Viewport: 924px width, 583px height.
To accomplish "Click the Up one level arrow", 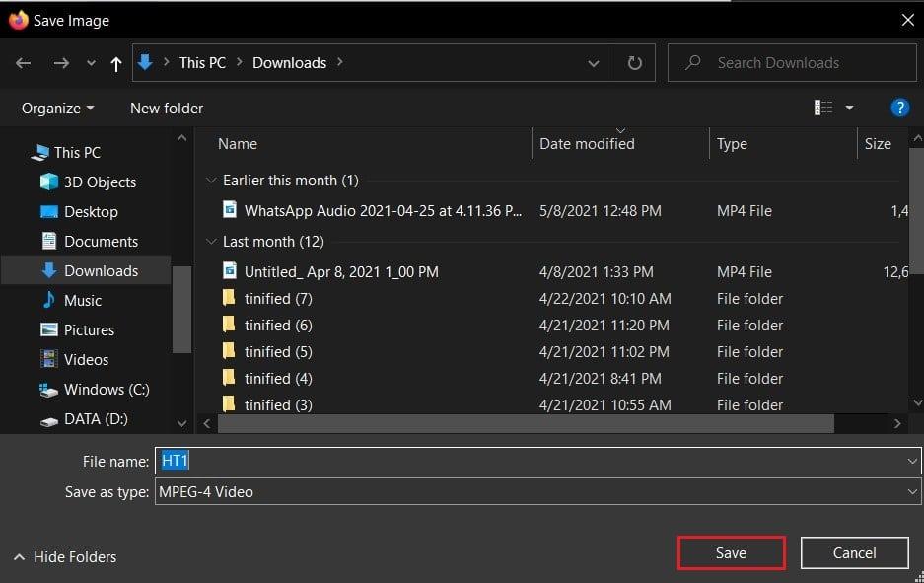I will pyautogui.click(x=116, y=63).
